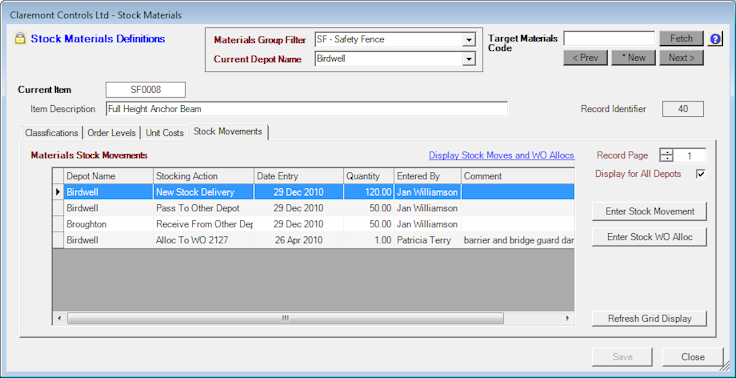Toggle Display for All Depots checkbox
The image size is (736, 378).
point(700,174)
